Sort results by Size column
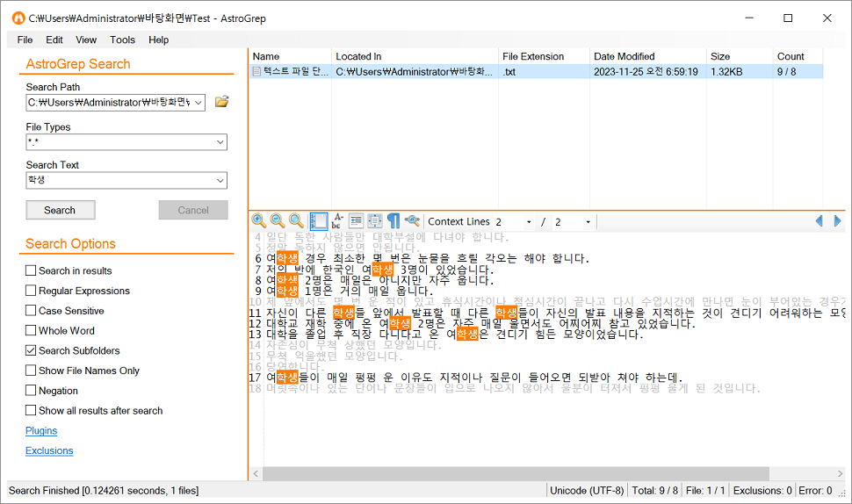The width and height of the screenshot is (852, 504). [740, 56]
